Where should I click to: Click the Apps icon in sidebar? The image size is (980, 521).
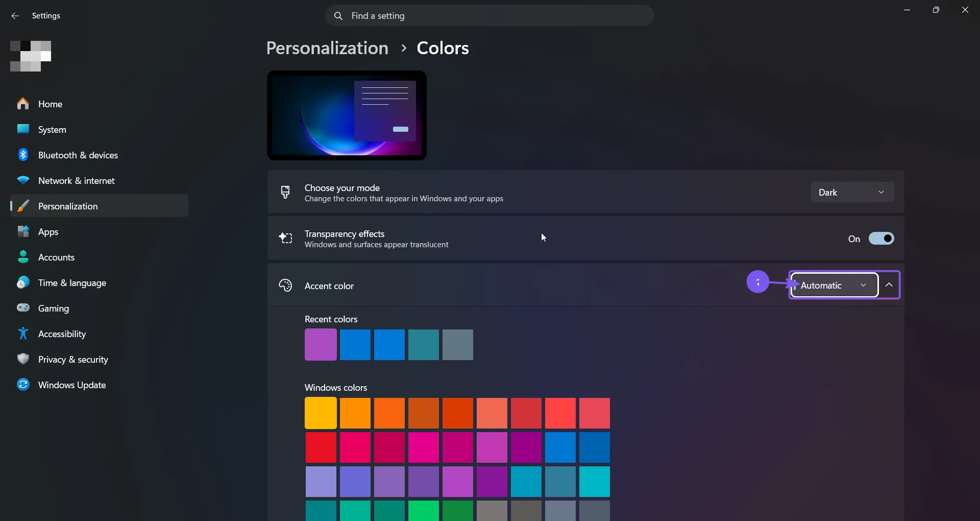click(x=23, y=231)
